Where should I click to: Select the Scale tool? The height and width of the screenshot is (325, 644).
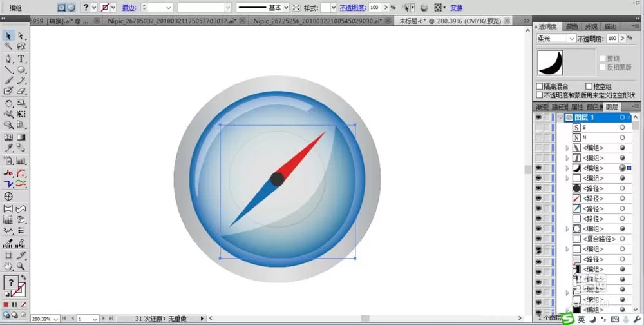point(21,103)
